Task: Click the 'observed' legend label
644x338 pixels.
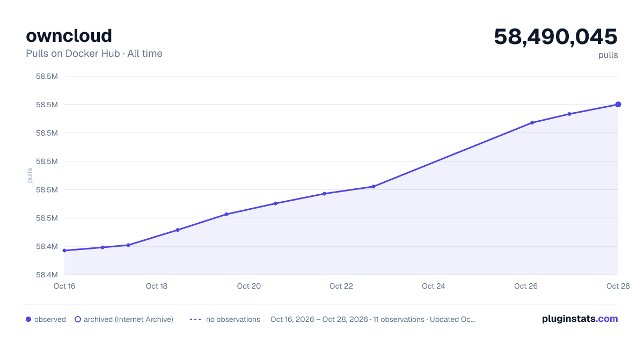Action: coord(50,319)
